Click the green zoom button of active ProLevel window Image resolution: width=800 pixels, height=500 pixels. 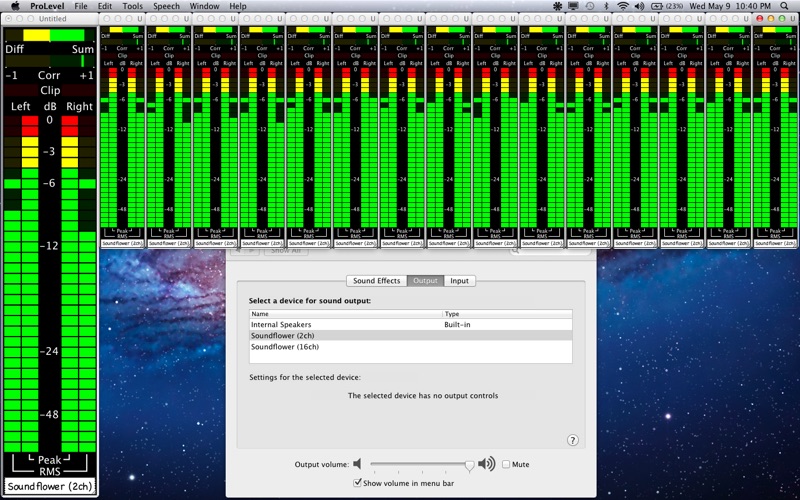pyautogui.click(x=781, y=18)
